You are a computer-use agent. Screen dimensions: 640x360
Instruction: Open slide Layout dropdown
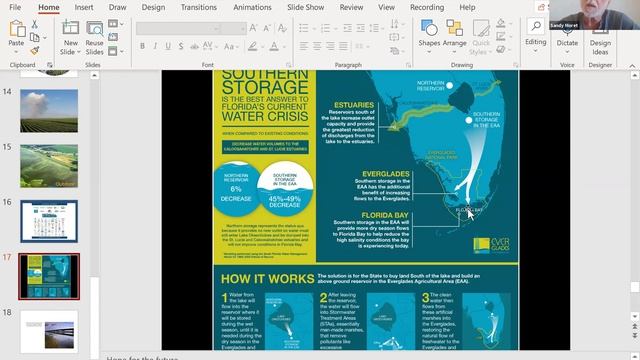point(116,24)
